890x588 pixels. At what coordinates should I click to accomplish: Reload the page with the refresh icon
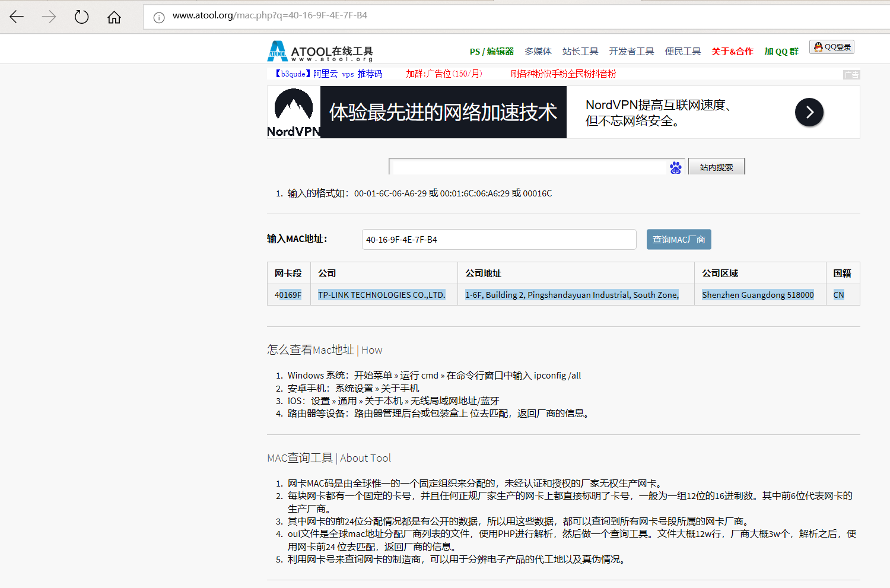(x=81, y=17)
